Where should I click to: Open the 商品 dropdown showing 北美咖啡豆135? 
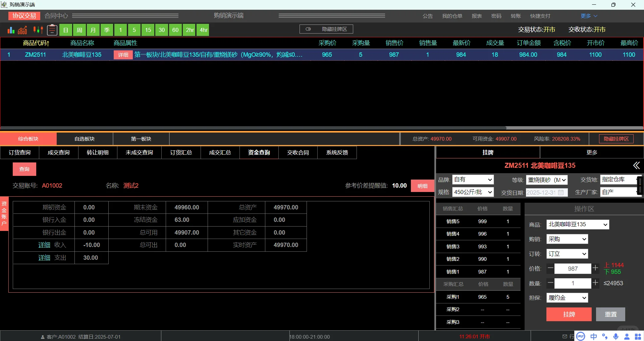(578, 225)
